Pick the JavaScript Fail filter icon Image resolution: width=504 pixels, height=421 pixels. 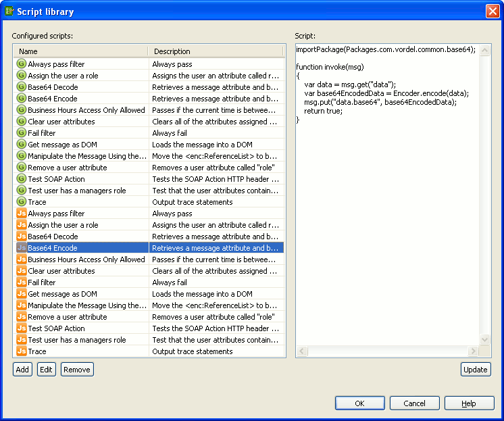(x=21, y=282)
